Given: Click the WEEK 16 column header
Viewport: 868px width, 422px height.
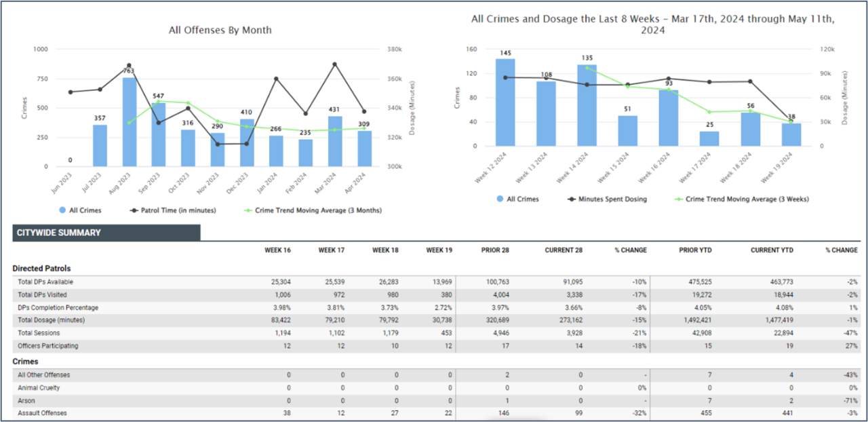Looking at the screenshot, I should coord(277,250).
